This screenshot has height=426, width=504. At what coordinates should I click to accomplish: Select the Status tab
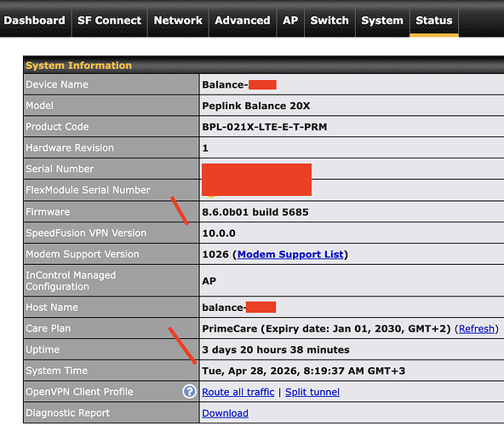pyautogui.click(x=434, y=20)
